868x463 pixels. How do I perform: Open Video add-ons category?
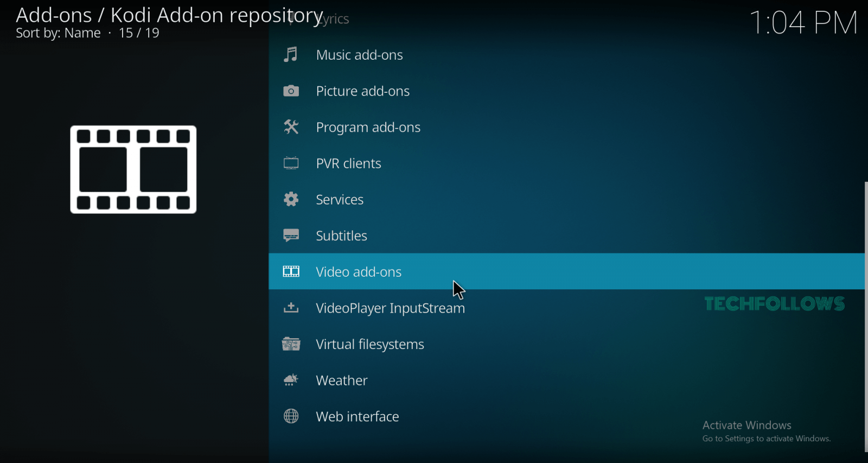[566, 271]
